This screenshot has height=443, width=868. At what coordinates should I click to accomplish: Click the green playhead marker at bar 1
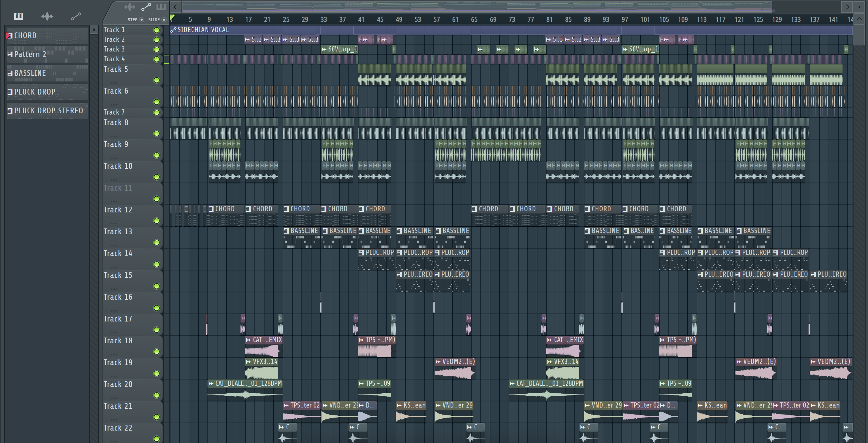172,18
